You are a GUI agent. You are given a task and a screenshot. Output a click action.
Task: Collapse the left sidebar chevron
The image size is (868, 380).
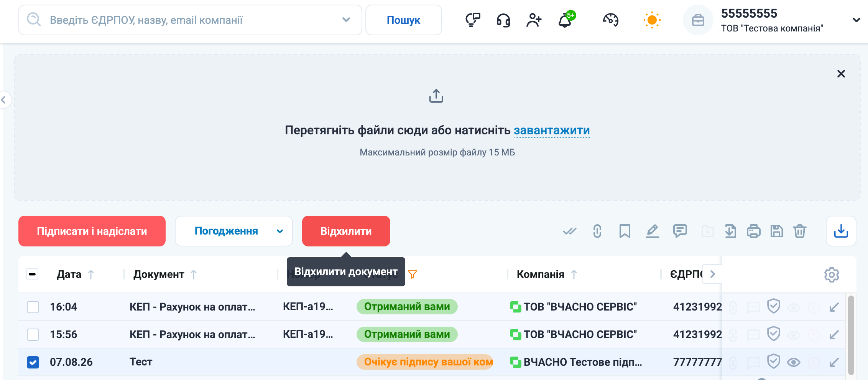(4, 100)
